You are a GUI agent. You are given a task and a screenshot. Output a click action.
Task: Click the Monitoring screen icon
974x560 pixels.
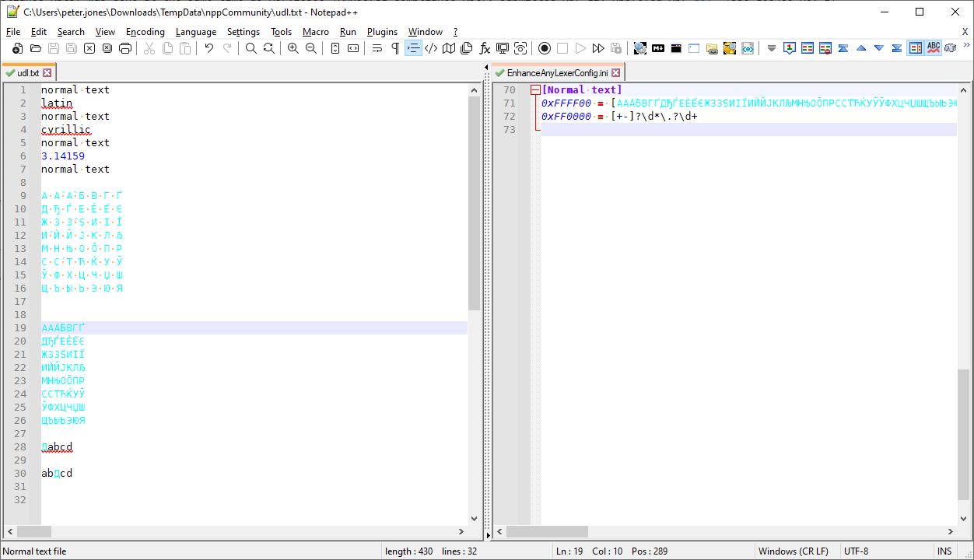(x=503, y=48)
